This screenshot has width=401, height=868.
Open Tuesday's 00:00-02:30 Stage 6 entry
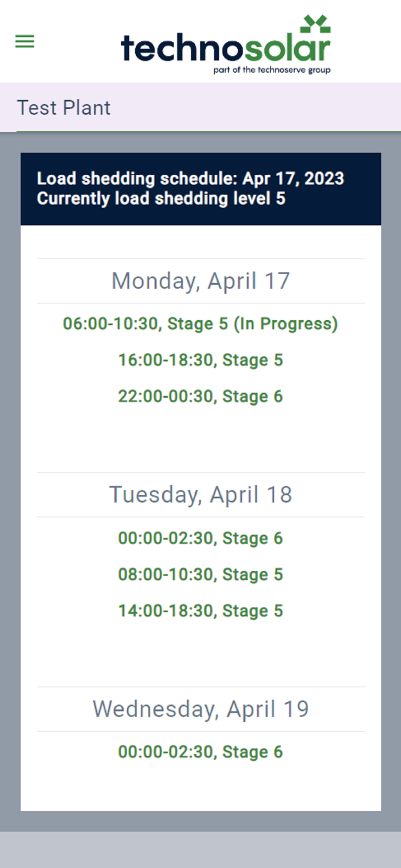pos(200,538)
